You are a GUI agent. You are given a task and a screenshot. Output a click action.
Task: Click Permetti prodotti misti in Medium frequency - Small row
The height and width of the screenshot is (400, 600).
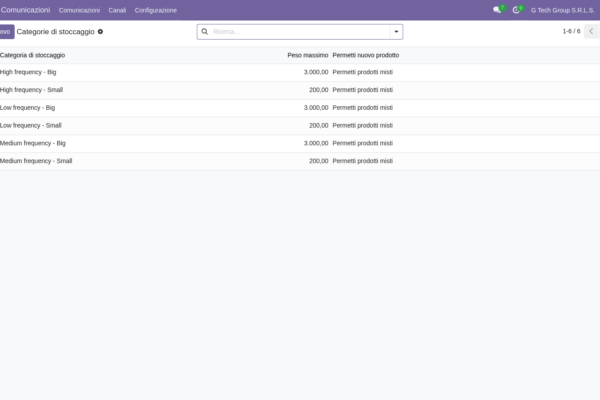click(x=363, y=161)
